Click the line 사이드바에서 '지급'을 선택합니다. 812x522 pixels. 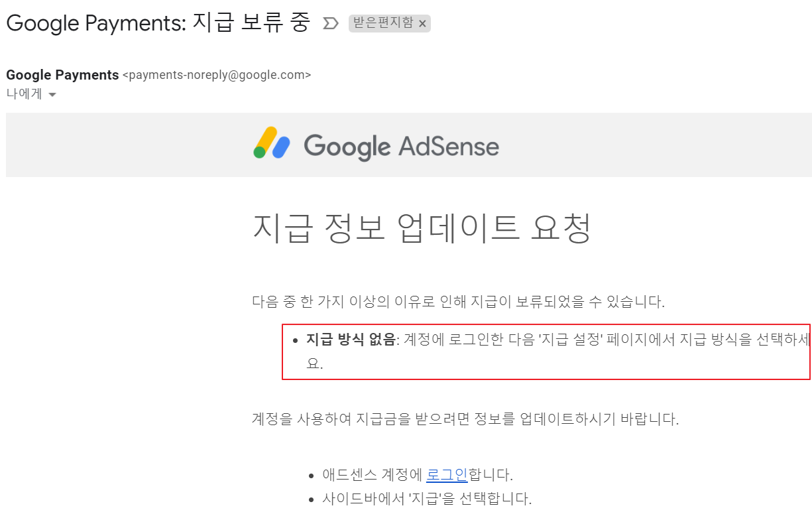pyautogui.click(x=427, y=499)
